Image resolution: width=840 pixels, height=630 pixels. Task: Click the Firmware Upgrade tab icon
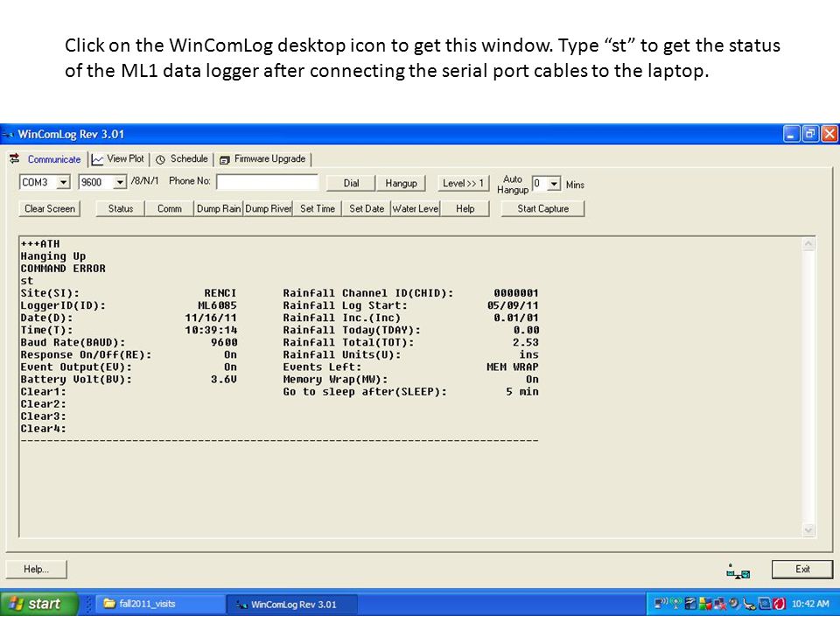225,159
